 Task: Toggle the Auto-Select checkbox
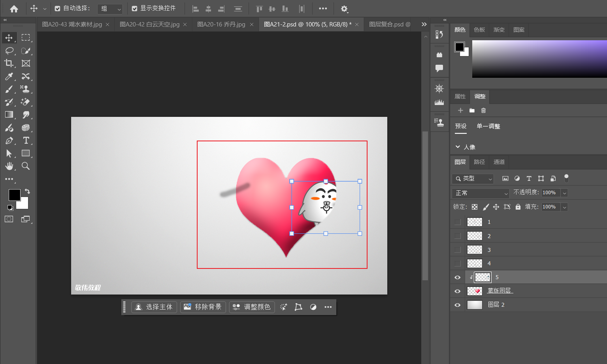[57, 8]
